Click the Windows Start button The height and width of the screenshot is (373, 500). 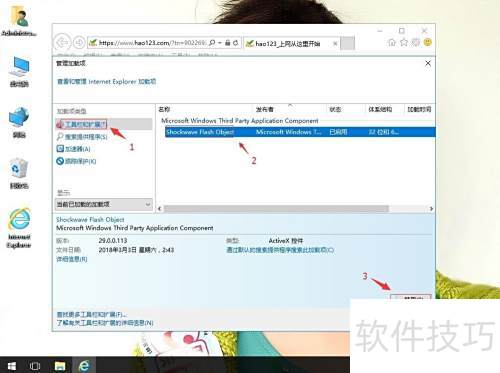pos(12,366)
